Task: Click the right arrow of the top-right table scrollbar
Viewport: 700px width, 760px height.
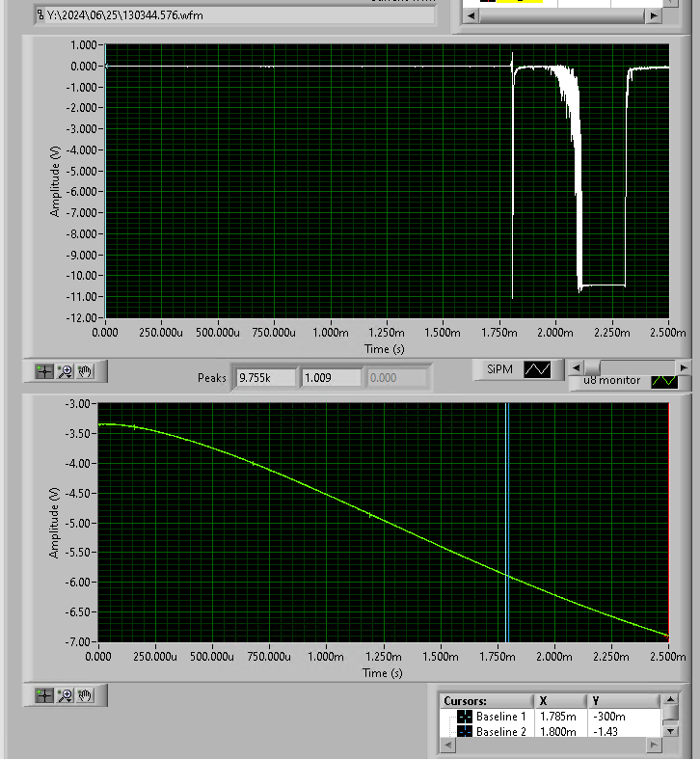Action: [x=654, y=15]
